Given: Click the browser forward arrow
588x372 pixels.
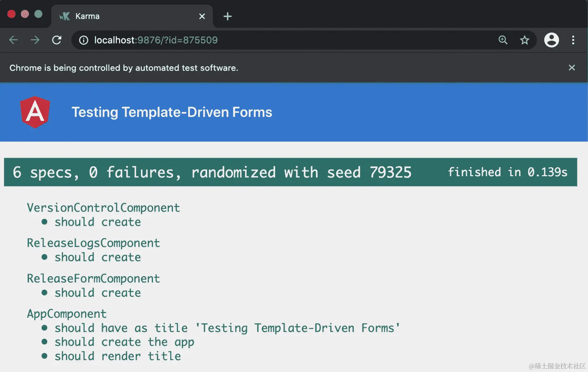Looking at the screenshot, I should pyautogui.click(x=35, y=40).
